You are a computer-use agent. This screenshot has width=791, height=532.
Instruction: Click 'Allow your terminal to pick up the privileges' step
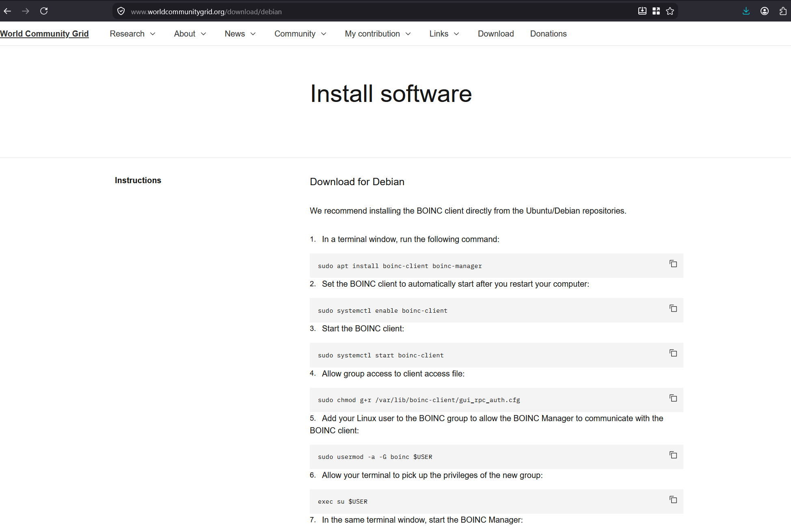(432, 475)
